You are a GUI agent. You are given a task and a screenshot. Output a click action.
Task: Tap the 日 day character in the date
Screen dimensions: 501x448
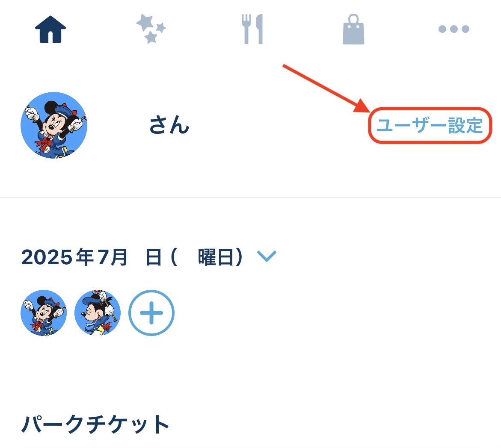tap(153, 257)
